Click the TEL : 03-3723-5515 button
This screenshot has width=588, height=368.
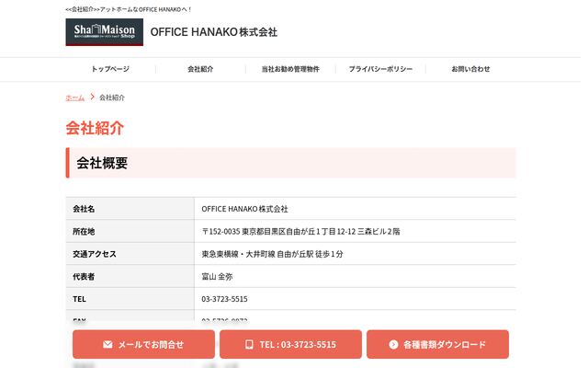click(x=290, y=344)
